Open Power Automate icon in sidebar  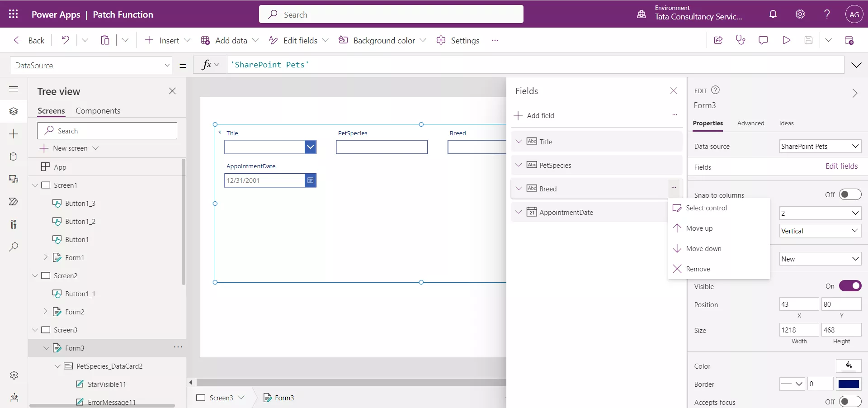click(x=14, y=202)
